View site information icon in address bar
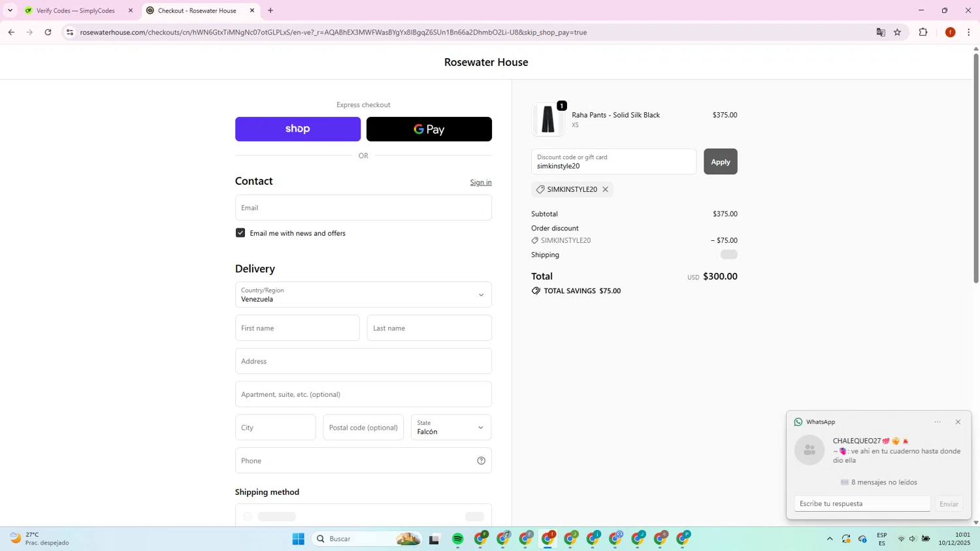The width and height of the screenshot is (980, 551). 70,32
